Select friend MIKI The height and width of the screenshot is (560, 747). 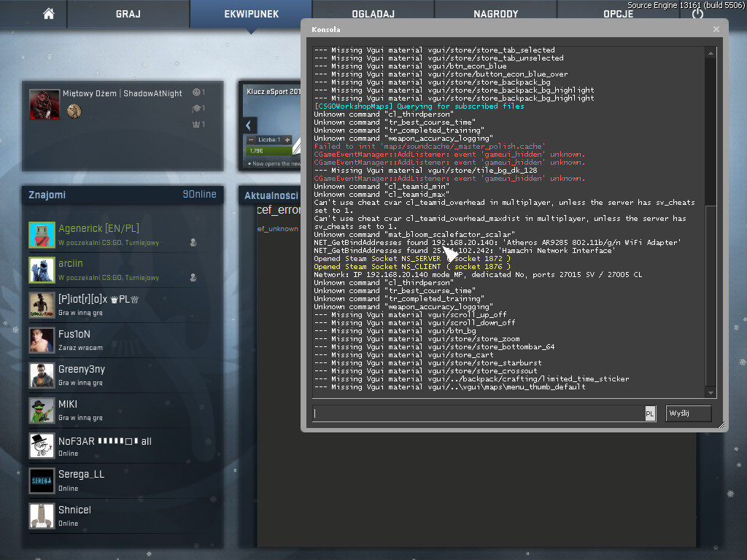pos(115,411)
